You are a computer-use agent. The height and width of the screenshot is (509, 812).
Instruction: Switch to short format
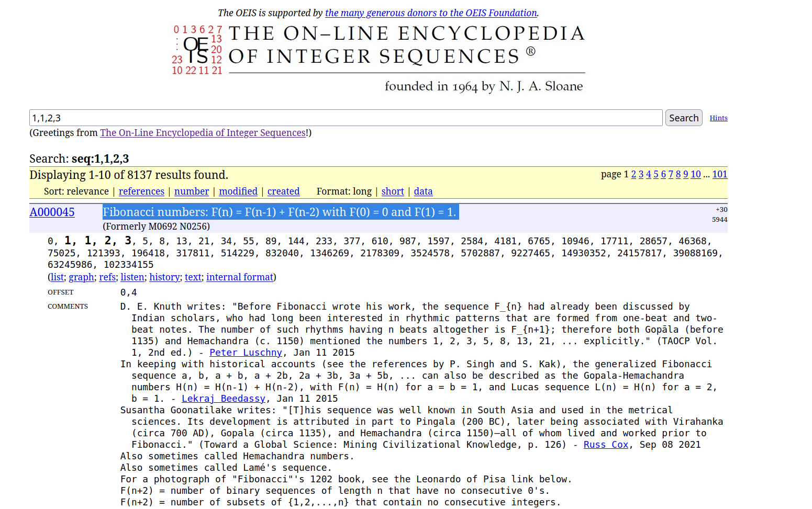tap(393, 191)
